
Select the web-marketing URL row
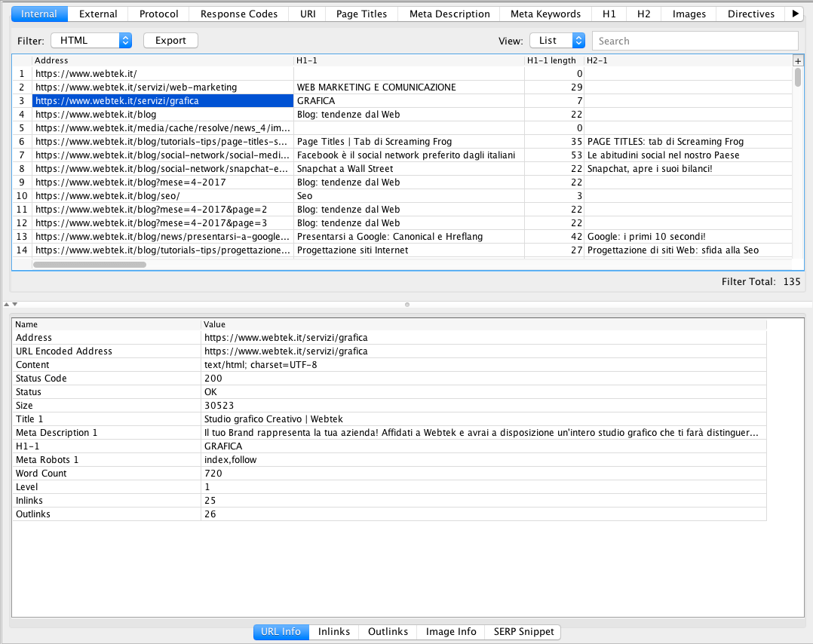point(136,87)
